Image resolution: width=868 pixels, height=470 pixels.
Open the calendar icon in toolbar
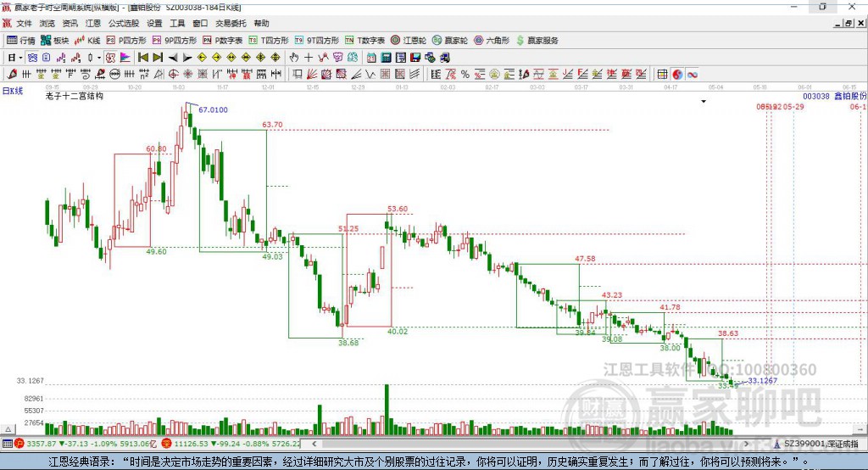point(371,58)
